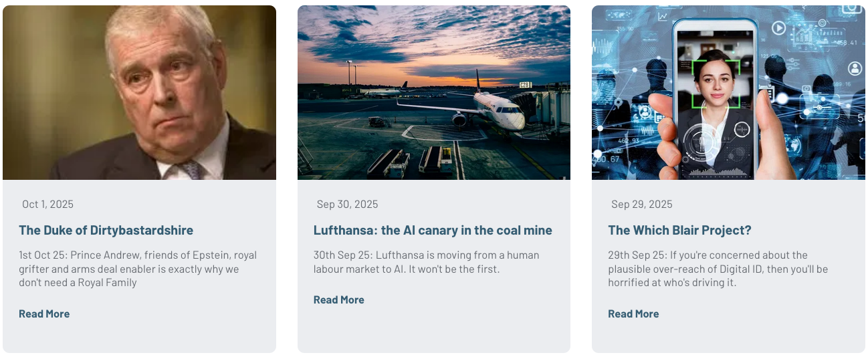Open "The Duke of Dirtybastardshire" headline
The width and height of the screenshot is (868, 357).
coord(106,230)
